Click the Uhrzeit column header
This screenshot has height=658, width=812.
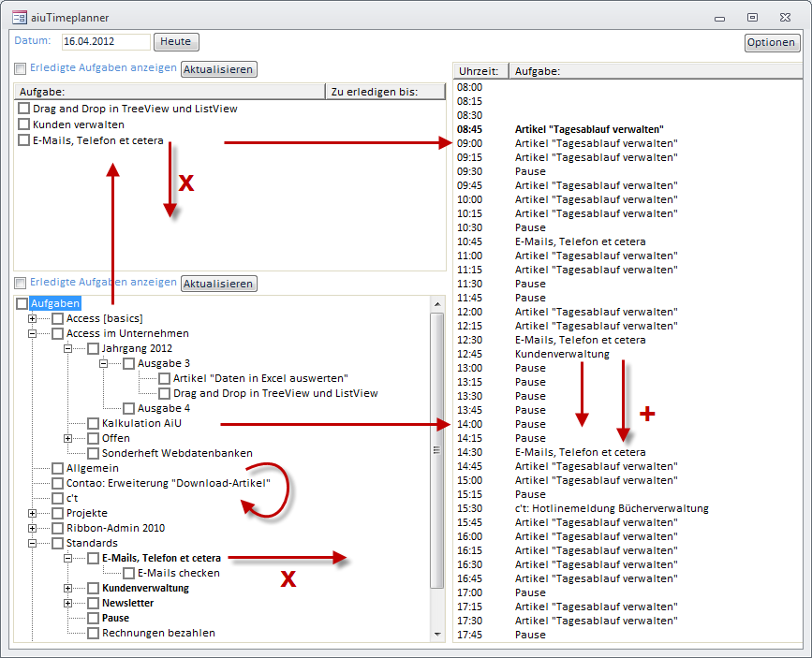(x=480, y=71)
